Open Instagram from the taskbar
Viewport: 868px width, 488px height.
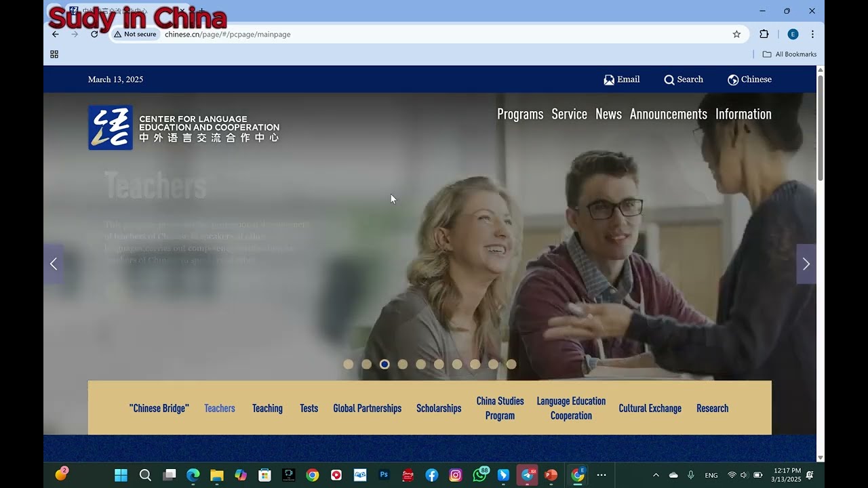point(456,475)
